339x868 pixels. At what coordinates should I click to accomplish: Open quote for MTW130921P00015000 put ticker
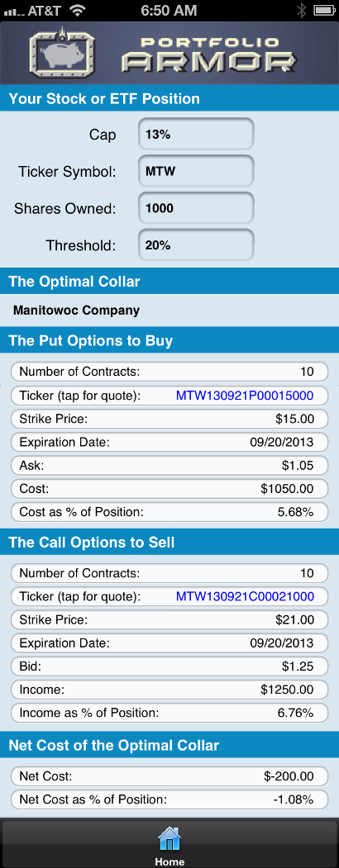245,396
